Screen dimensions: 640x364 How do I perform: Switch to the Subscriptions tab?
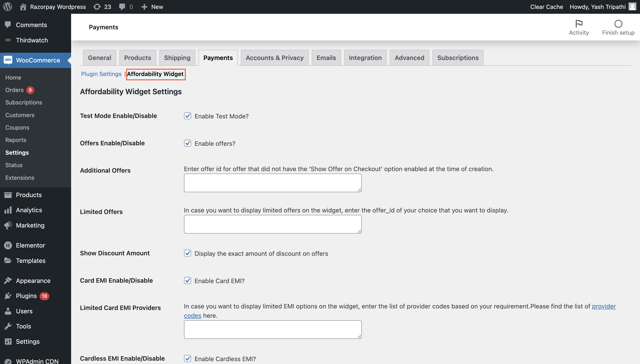pos(458,57)
